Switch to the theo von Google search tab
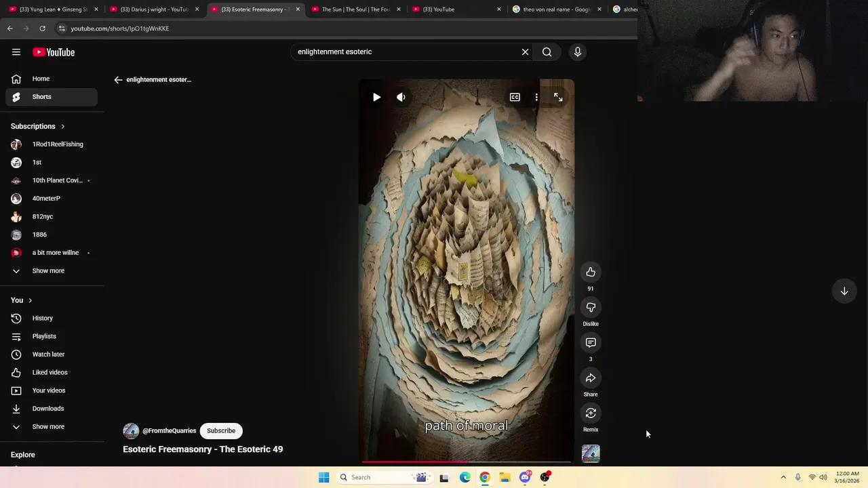The height and width of the screenshot is (488, 868). pyautogui.click(x=556, y=9)
